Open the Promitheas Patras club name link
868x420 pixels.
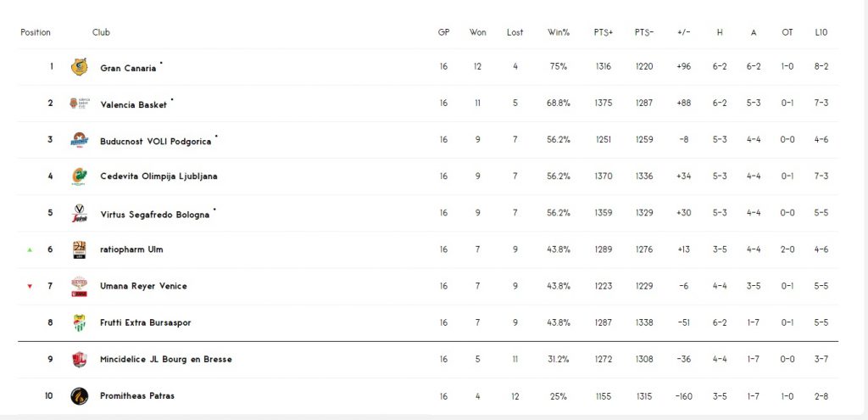point(137,396)
